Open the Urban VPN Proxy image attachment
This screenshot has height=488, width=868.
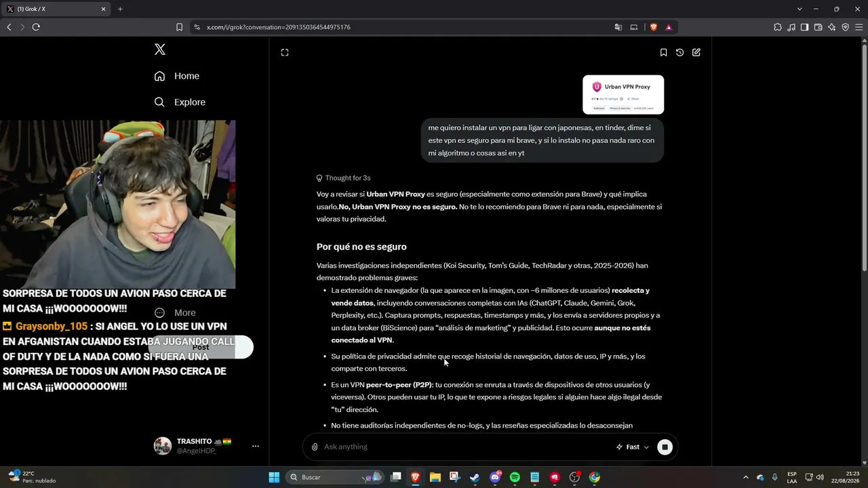pos(623,95)
